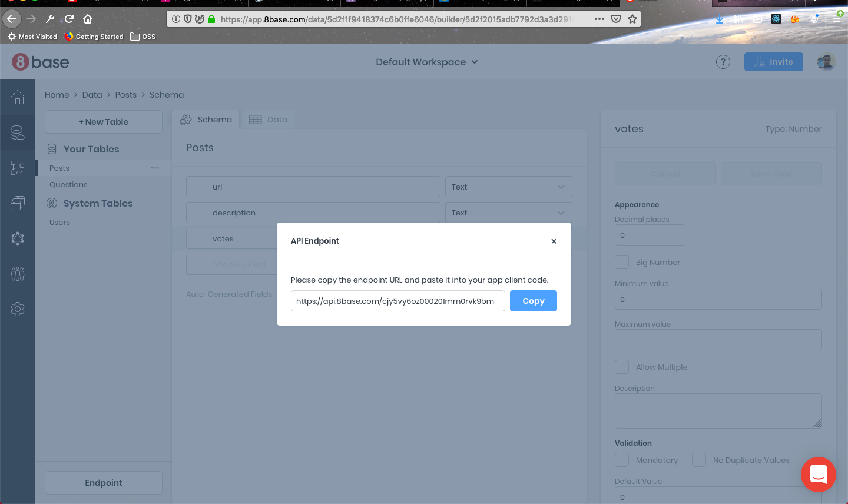Click the Save Field button
Image resolution: width=848 pixels, height=504 pixels.
pos(771,174)
